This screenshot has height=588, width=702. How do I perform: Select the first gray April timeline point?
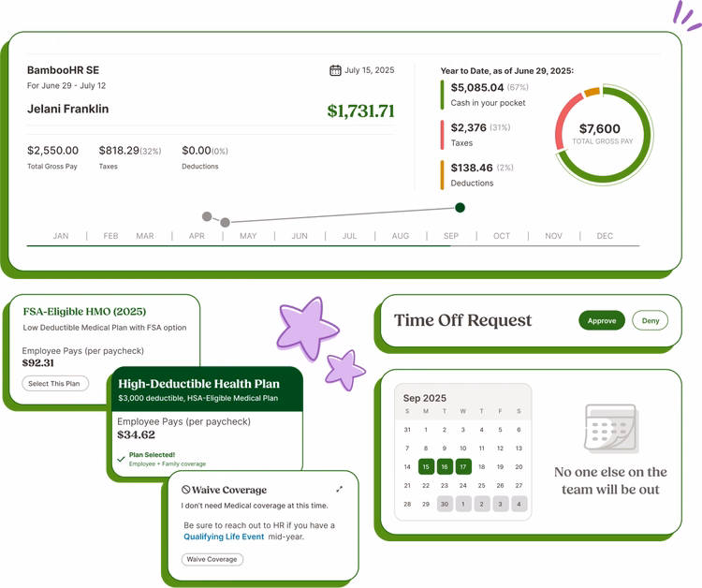(207, 216)
